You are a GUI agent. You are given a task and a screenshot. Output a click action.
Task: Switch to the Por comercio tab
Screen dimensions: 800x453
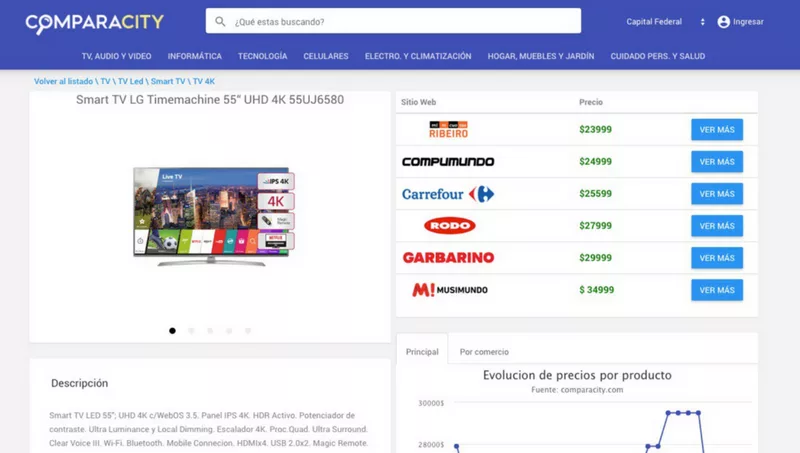(x=484, y=352)
